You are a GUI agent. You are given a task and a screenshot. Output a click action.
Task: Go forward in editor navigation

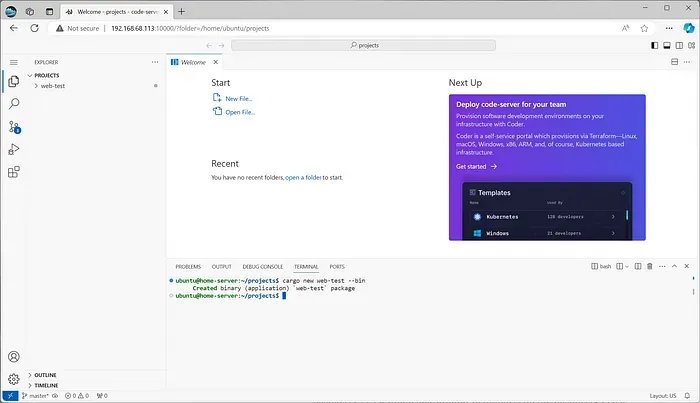coord(221,45)
